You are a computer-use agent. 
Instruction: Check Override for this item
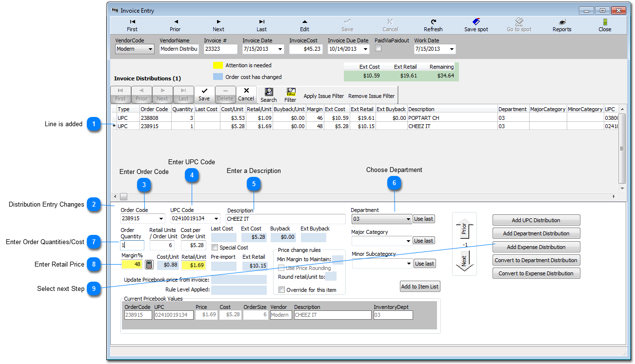[281, 290]
